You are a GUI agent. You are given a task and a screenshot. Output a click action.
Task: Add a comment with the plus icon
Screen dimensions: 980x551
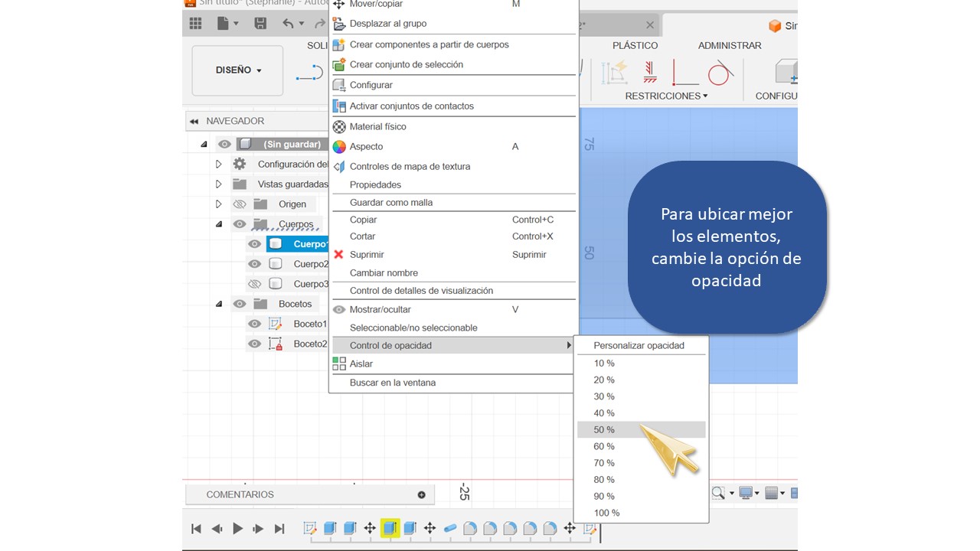421,495
